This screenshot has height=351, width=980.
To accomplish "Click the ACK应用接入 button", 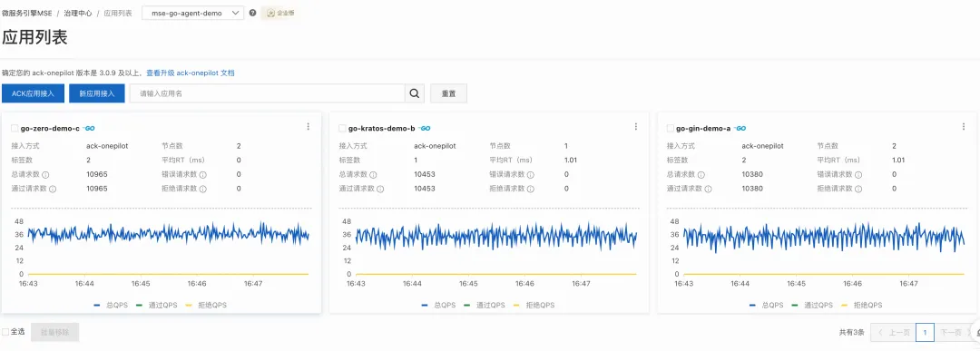I will click(34, 93).
